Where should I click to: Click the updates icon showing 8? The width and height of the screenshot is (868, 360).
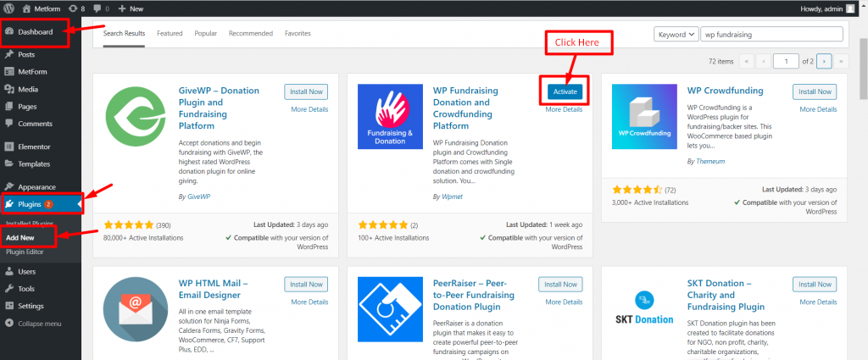click(x=73, y=8)
